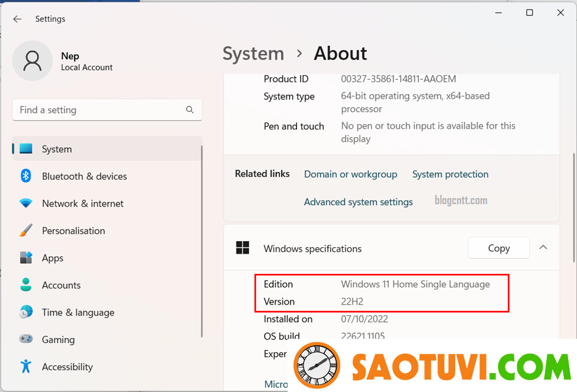577x392 pixels.
Task: Maximize the Settings window
Action: (x=530, y=13)
